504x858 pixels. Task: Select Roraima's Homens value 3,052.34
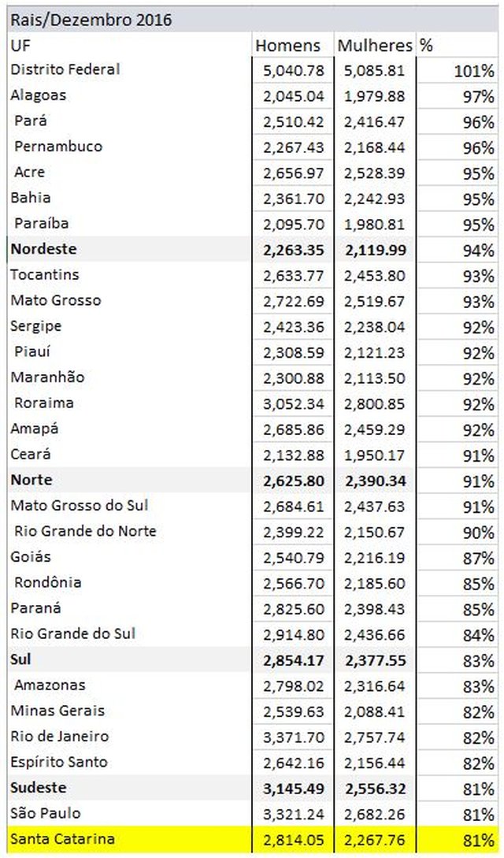click(293, 404)
